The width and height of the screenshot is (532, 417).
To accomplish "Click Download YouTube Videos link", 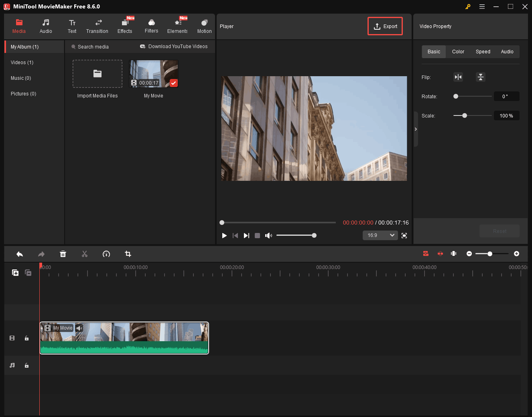I will click(x=174, y=47).
